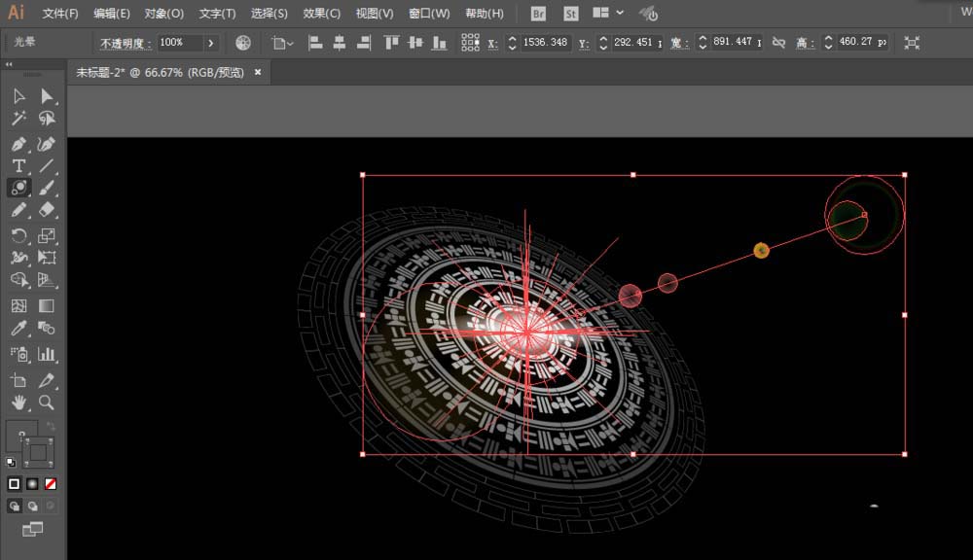Click Vertical Align Center icon
973x560 pixels.
(415, 42)
